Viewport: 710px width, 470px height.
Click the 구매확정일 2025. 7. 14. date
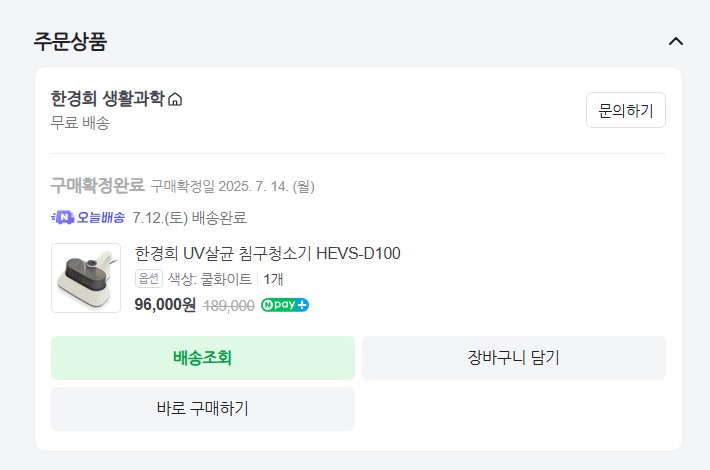(232, 186)
